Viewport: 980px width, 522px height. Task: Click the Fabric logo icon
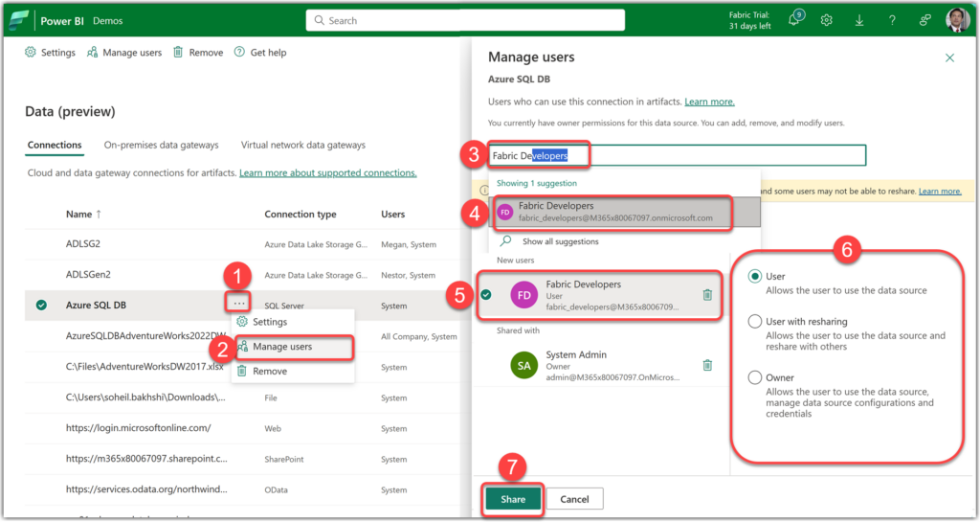[x=18, y=20]
